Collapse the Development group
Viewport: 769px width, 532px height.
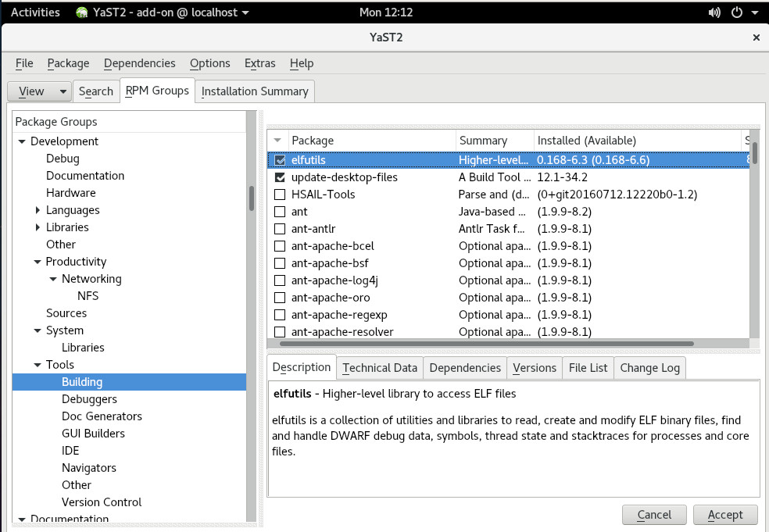[x=22, y=141]
